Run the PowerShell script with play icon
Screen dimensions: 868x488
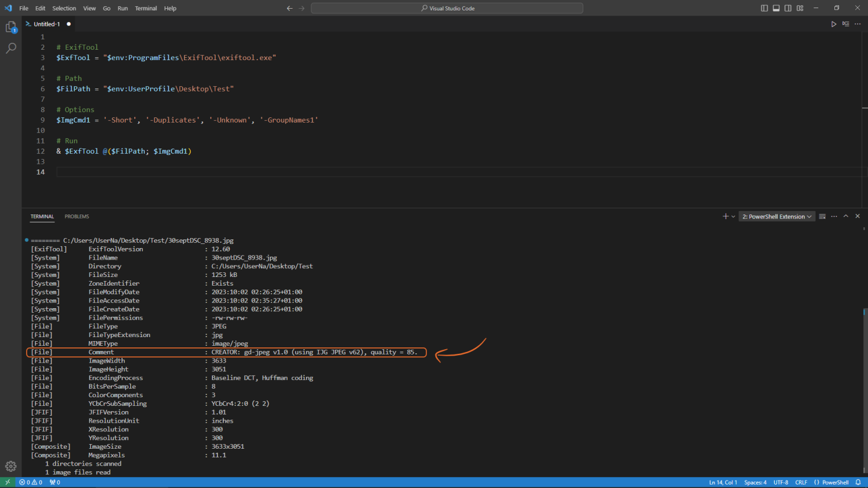tap(833, 24)
